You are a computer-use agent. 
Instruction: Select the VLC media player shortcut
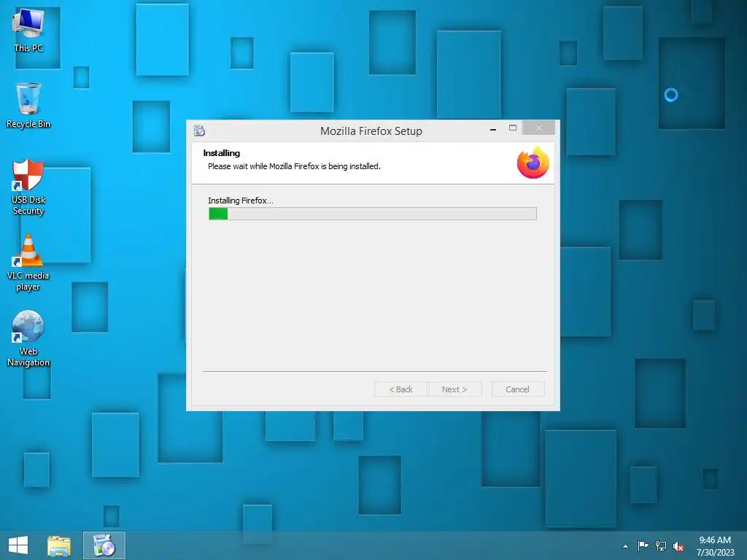28,262
